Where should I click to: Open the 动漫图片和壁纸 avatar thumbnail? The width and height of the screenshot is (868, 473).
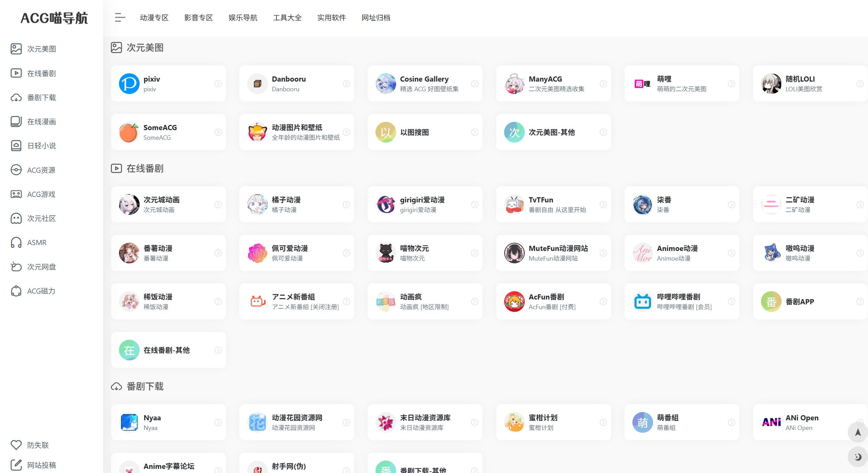pyautogui.click(x=257, y=132)
